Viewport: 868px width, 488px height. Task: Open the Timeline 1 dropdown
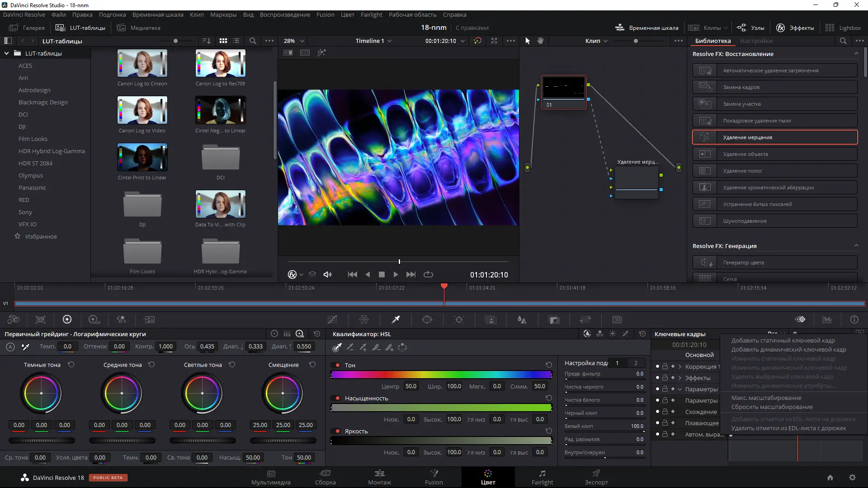[x=373, y=41]
